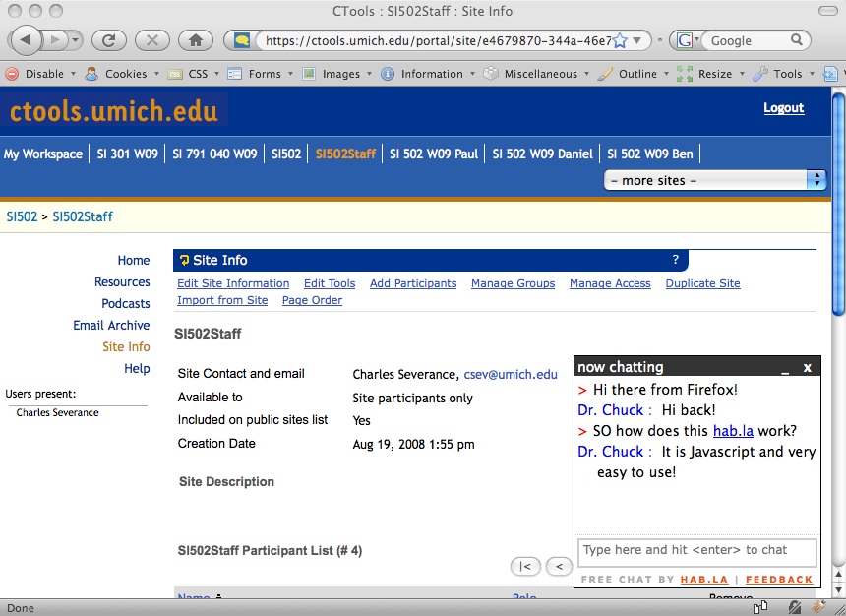The height and width of the screenshot is (616, 846).
Task: Click the CSS toolbar icon
Action: (175, 75)
